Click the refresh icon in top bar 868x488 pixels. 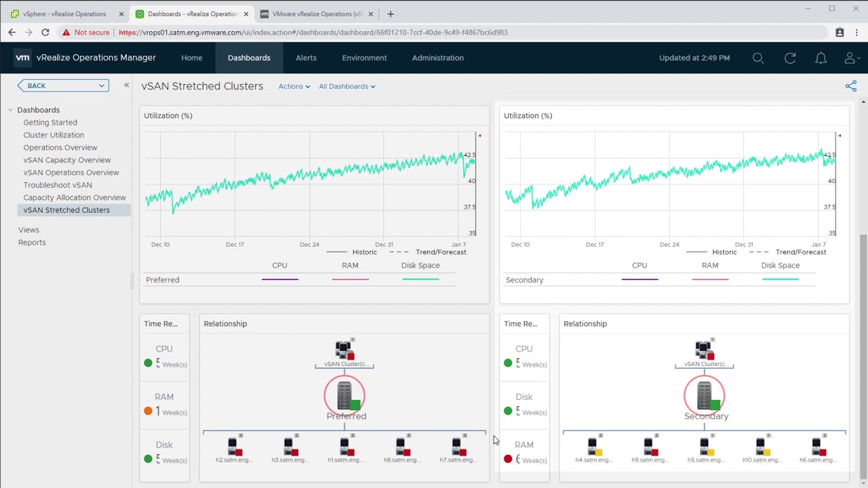[790, 58]
